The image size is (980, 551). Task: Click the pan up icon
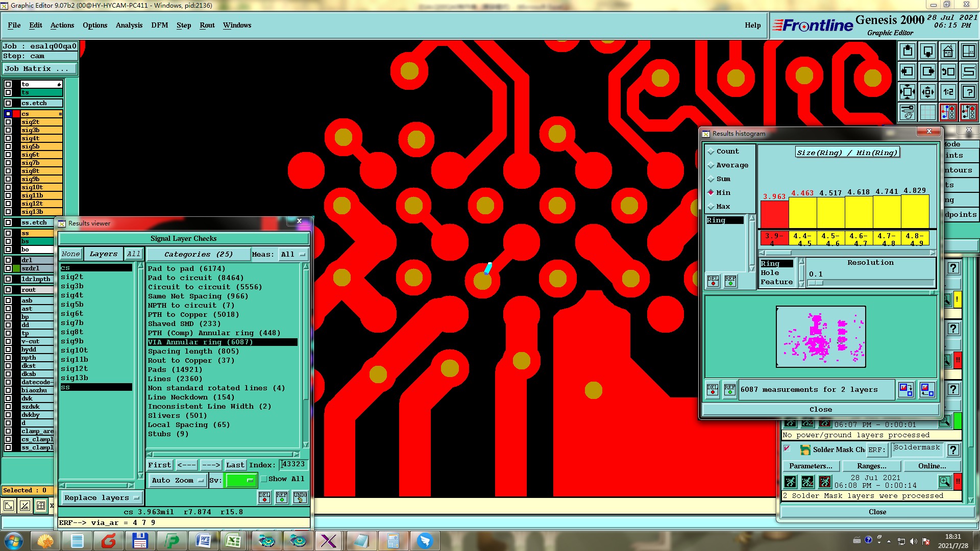click(x=908, y=51)
